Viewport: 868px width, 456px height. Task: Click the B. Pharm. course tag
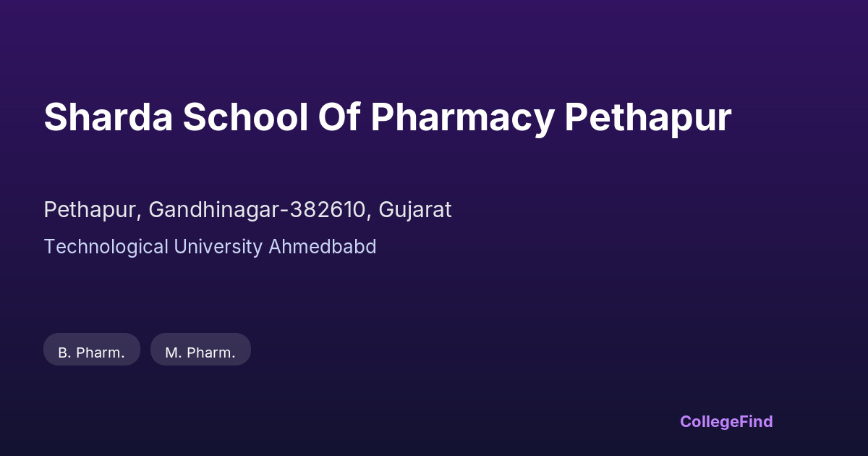pyautogui.click(x=92, y=352)
